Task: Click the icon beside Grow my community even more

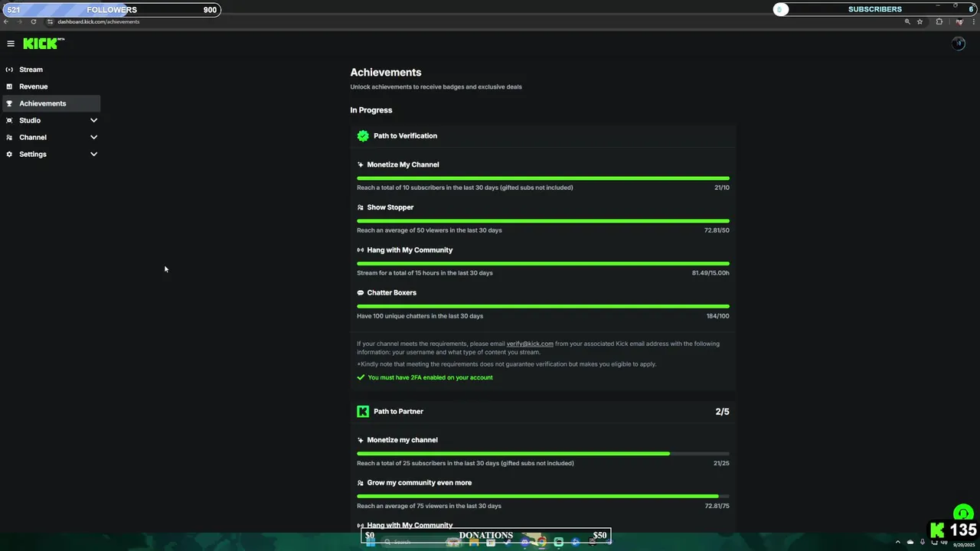Action: pyautogui.click(x=361, y=483)
